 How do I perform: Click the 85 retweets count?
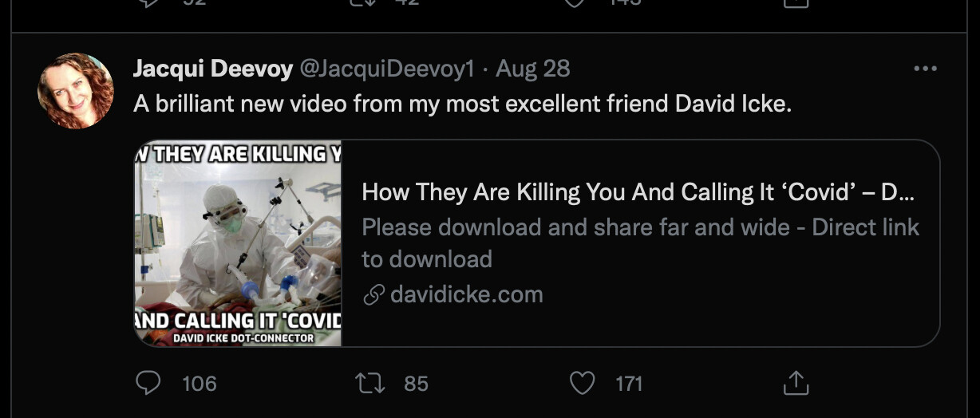[416, 384]
